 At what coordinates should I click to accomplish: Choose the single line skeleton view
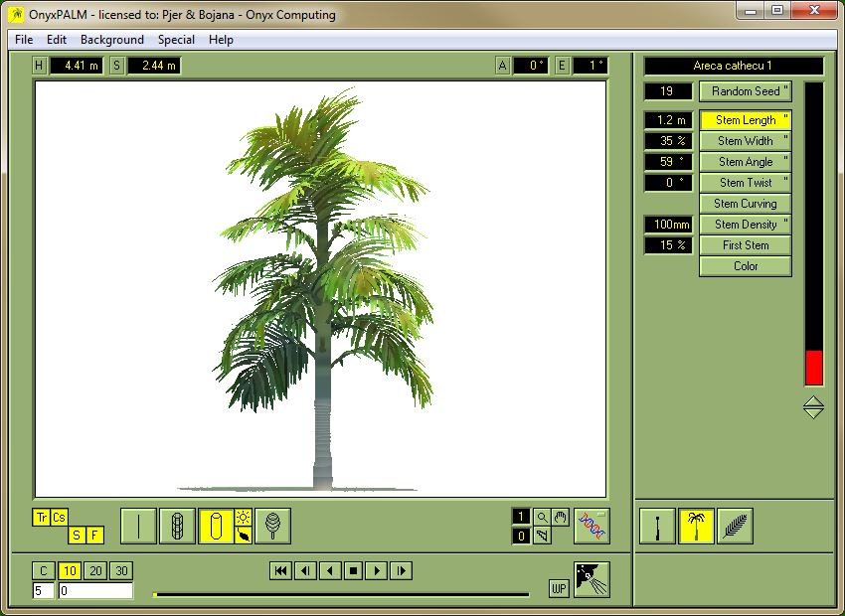[x=138, y=526]
